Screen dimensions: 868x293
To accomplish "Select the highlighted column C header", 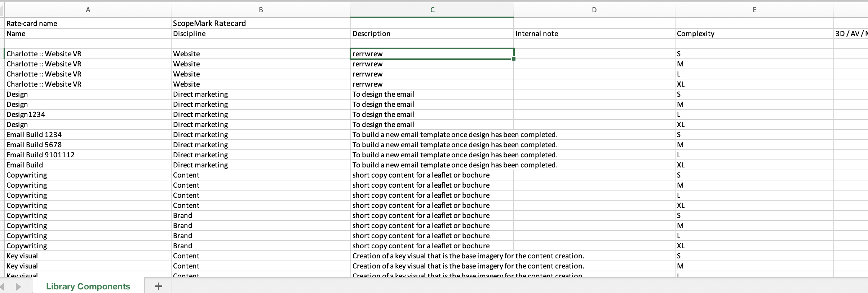I will [432, 10].
